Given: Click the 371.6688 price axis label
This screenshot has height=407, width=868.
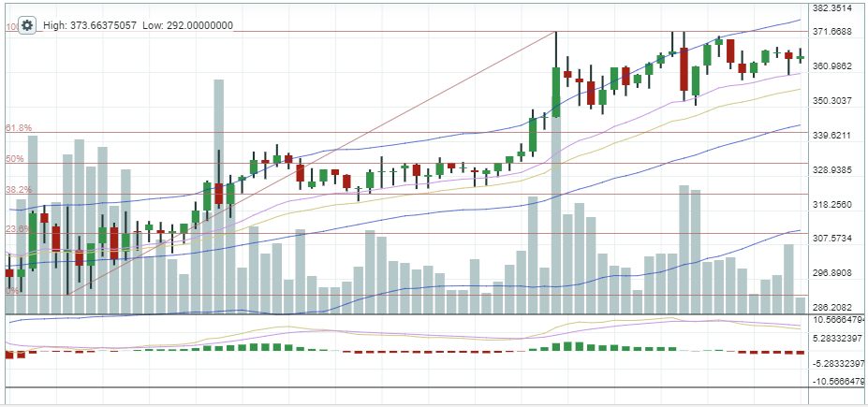Looking at the screenshot, I should point(831,32).
